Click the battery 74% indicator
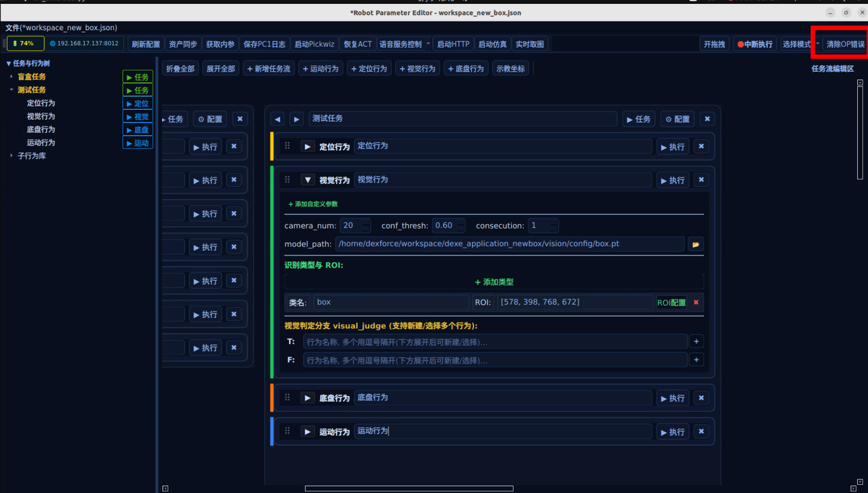868x493 pixels. tap(26, 43)
